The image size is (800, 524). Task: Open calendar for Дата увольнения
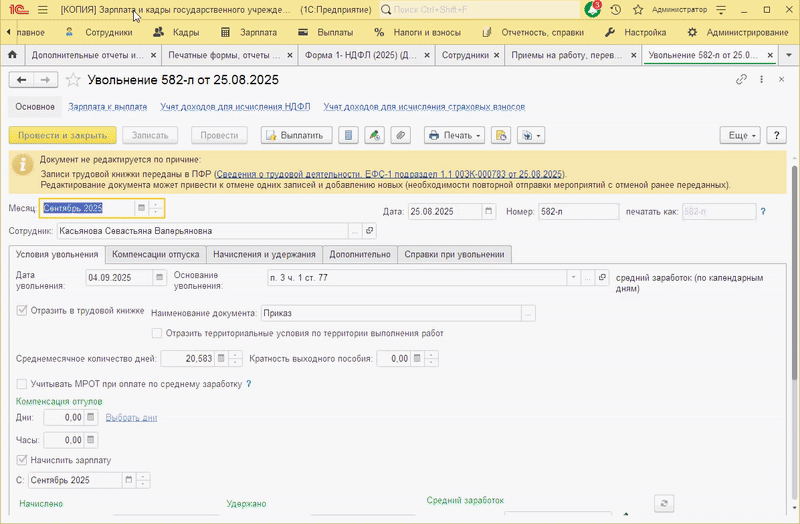click(159, 278)
